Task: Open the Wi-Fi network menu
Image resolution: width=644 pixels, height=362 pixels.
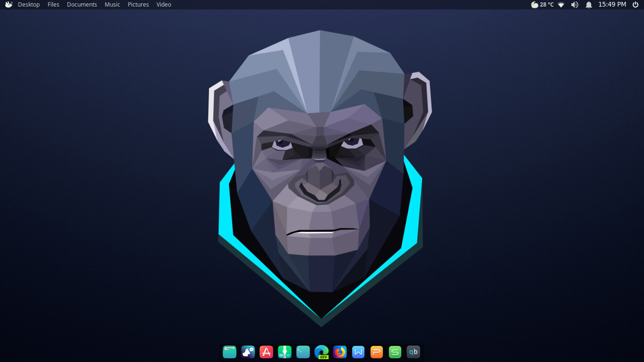Action: pyautogui.click(x=561, y=5)
